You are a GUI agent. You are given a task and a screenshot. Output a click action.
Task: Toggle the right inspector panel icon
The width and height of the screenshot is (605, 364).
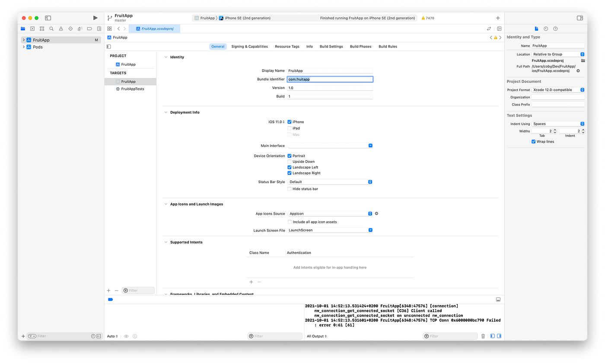point(580,18)
